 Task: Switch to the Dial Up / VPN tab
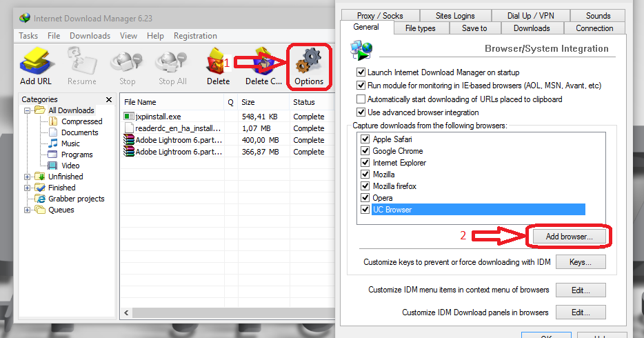(x=531, y=16)
